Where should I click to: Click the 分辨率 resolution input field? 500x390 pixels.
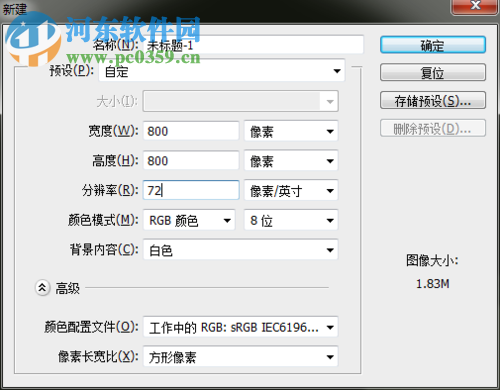coord(191,190)
